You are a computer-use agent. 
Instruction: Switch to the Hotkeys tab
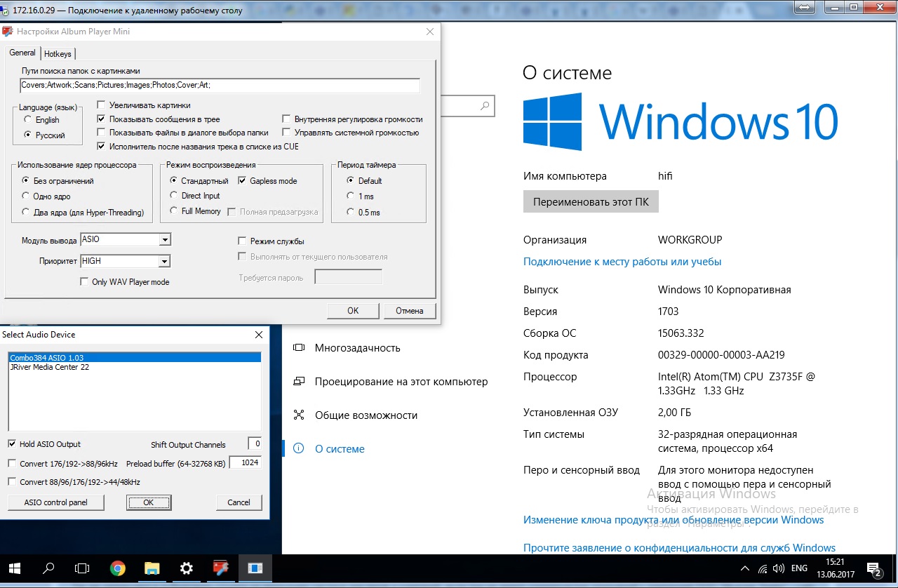(x=58, y=54)
